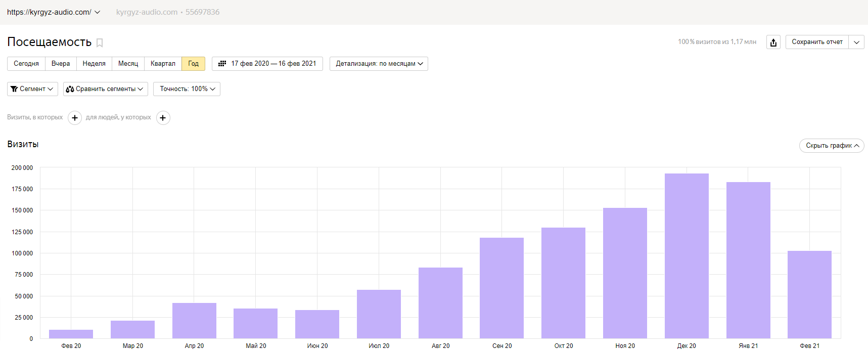Open Точность: 100% dropdown
Screen dimensions: 868x351
click(x=187, y=89)
